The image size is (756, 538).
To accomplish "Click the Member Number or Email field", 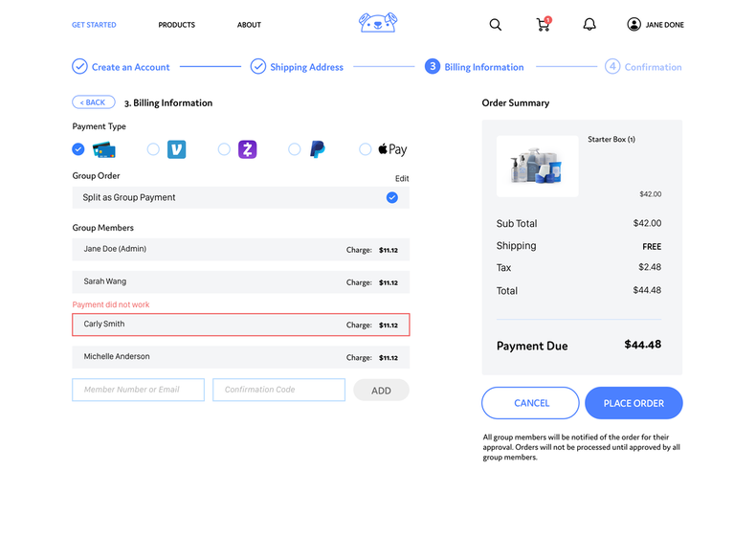I will [x=138, y=390].
